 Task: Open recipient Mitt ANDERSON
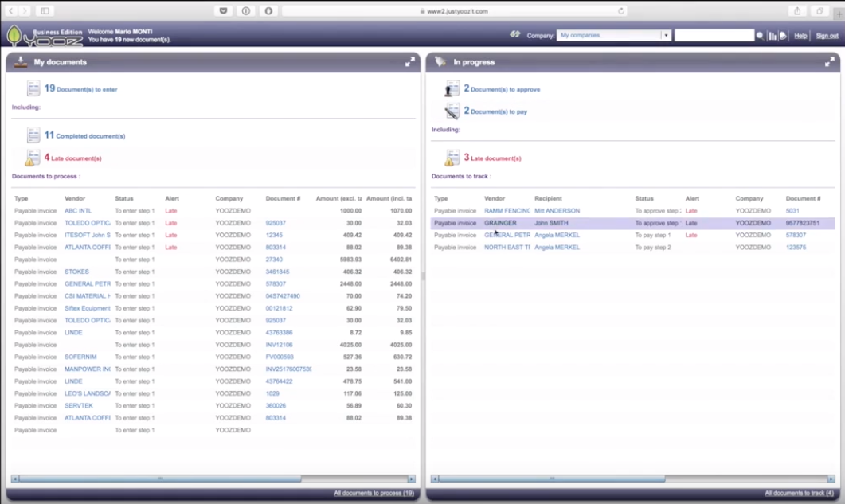click(x=557, y=211)
